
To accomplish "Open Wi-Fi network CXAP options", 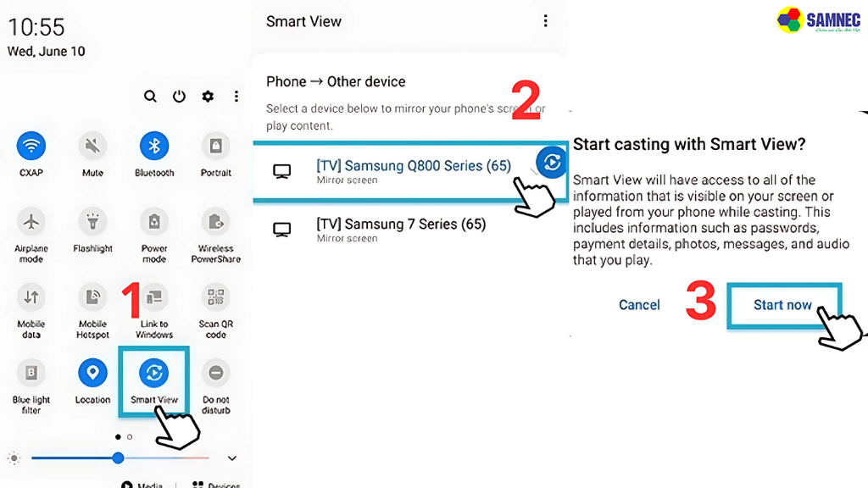I will pyautogui.click(x=31, y=147).
